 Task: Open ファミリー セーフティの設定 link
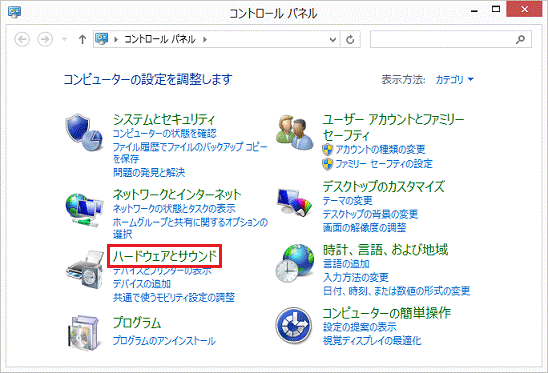pos(384,164)
